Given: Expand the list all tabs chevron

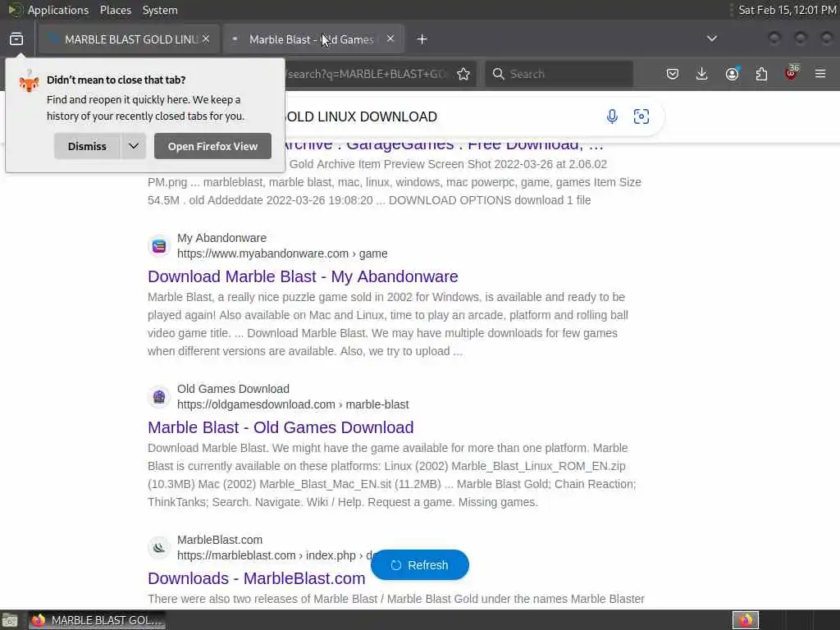Looking at the screenshot, I should click(x=711, y=39).
